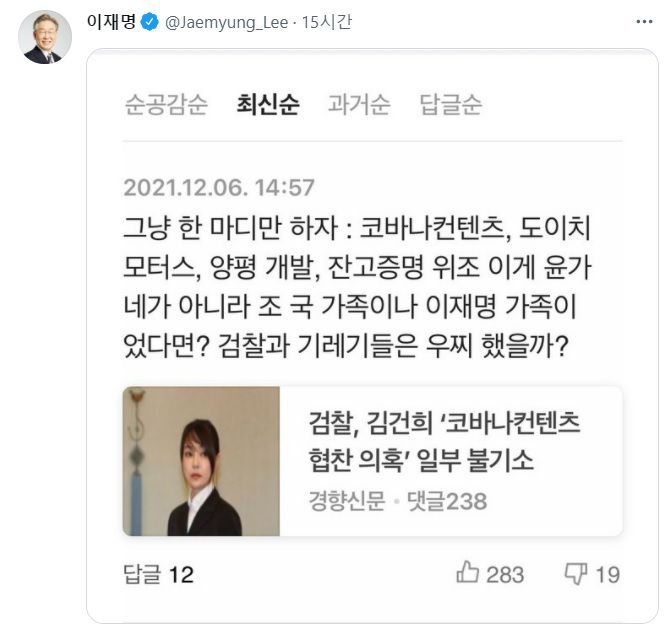Switch to the 답글순 sort tab

pyautogui.click(x=450, y=104)
